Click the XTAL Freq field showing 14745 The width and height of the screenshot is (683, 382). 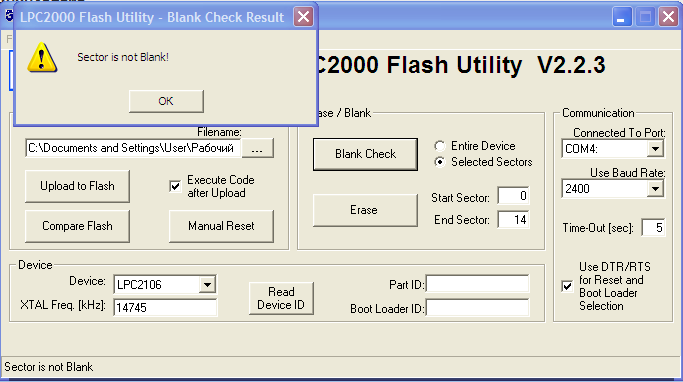165,308
